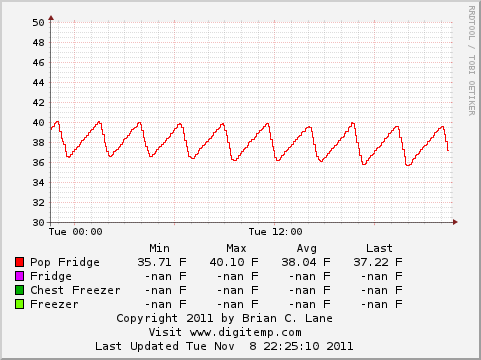Click the 'Last' column header
The width and height of the screenshot is (481, 360).
(379, 248)
